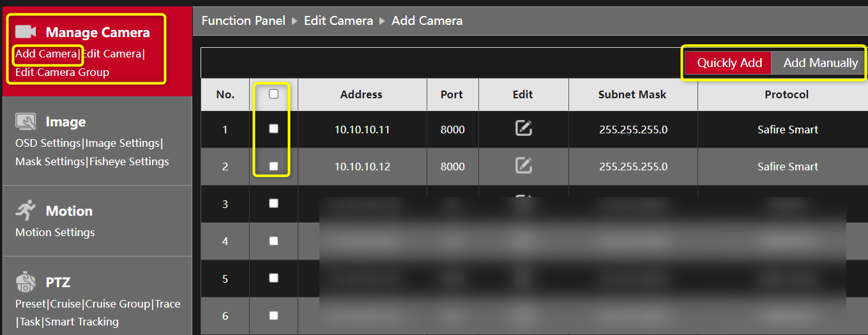Open Motion Settings link
Viewport: 868px width, 335px height.
tap(55, 232)
